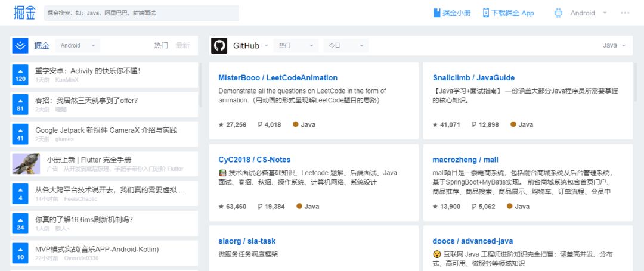Click the phone icon for 下载掘金 App
644x271 pixels.
486,13
